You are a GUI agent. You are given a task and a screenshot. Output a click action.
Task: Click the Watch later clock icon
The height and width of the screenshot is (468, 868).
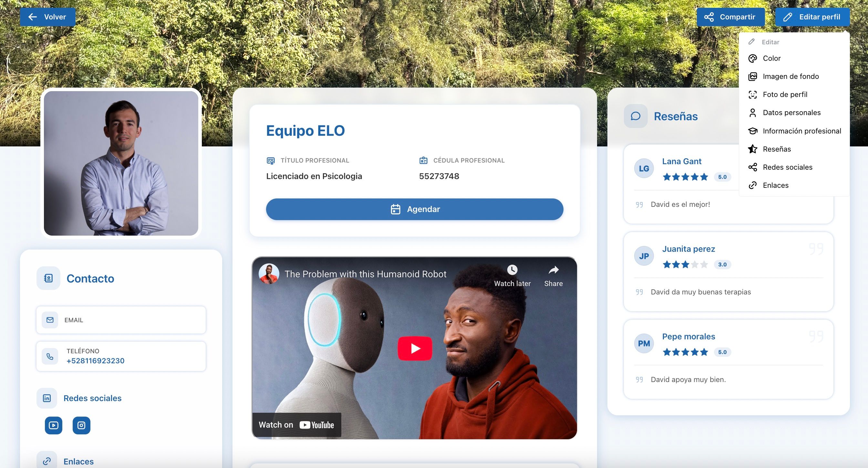[512, 270]
